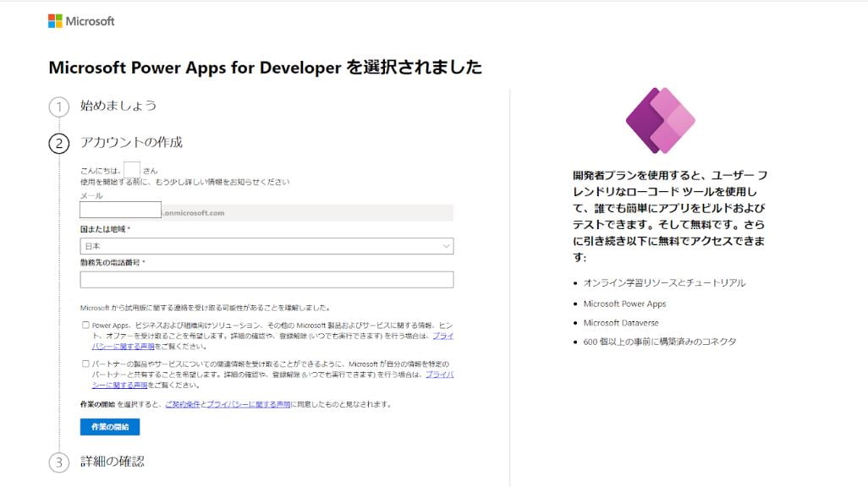Expand the 始めましょう step heading
The image size is (868, 487).
[118, 107]
